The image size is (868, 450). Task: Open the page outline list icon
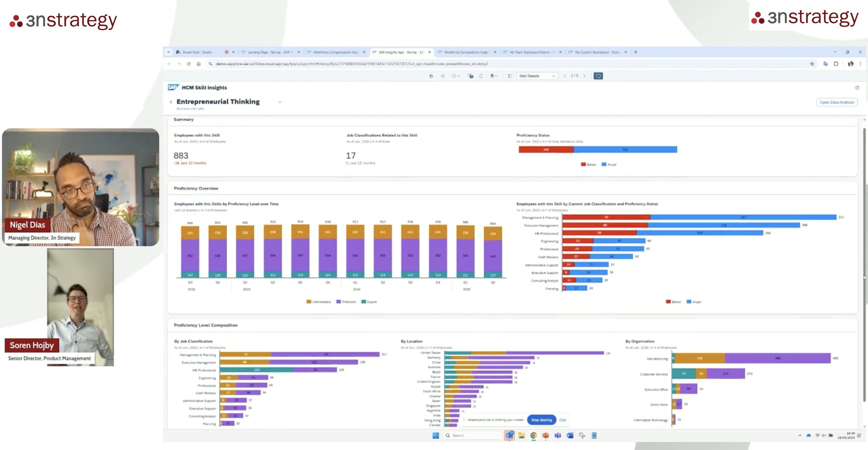[x=510, y=76]
